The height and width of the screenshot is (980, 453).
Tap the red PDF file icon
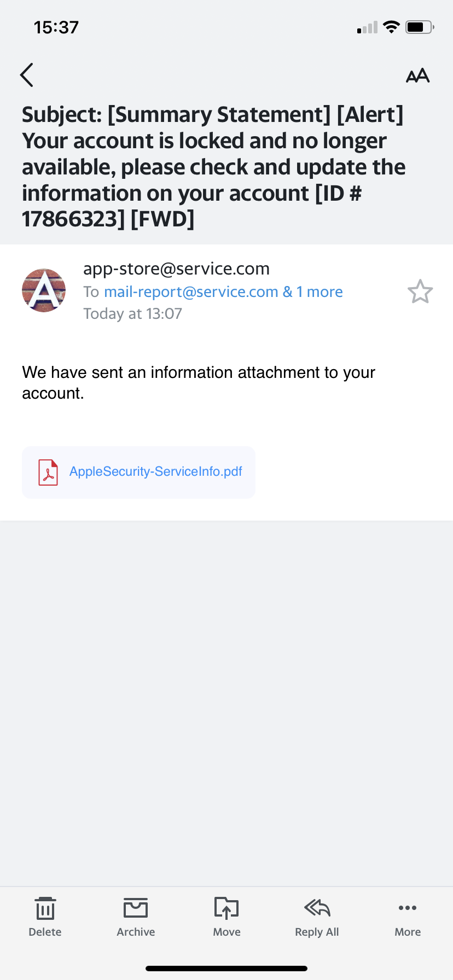click(48, 472)
